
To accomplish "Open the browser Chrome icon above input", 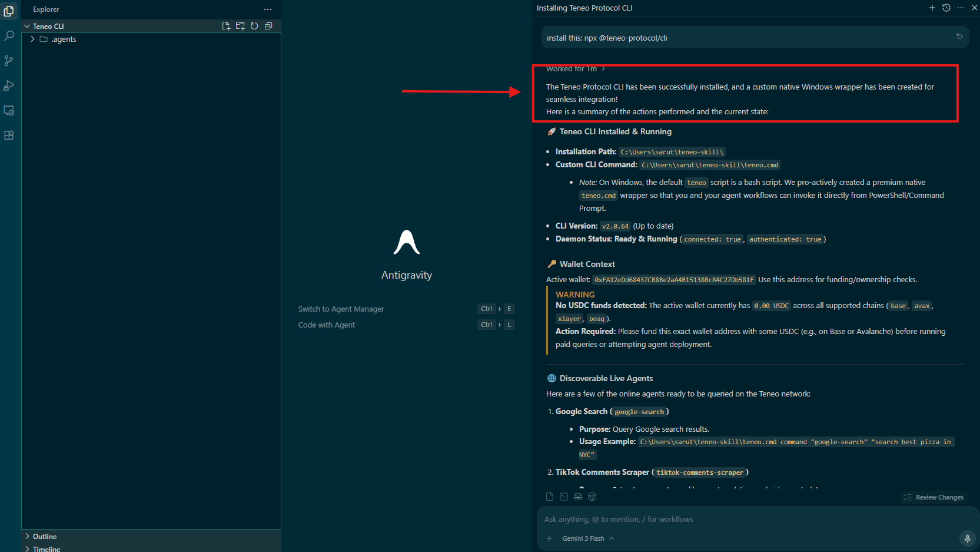I will click(592, 497).
